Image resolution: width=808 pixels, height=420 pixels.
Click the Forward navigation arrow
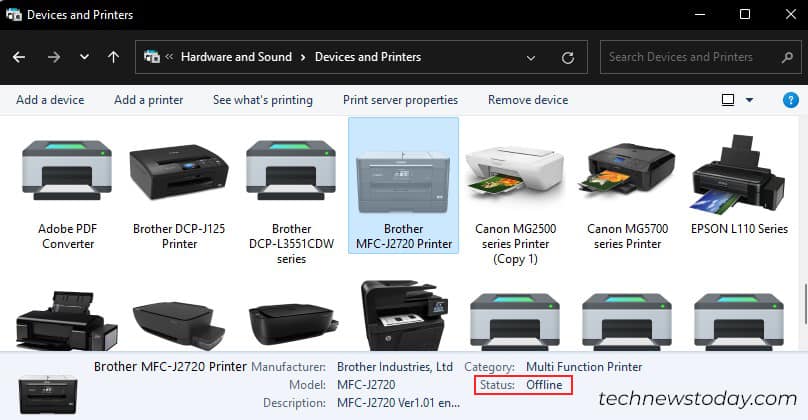[x=54, y=57]
